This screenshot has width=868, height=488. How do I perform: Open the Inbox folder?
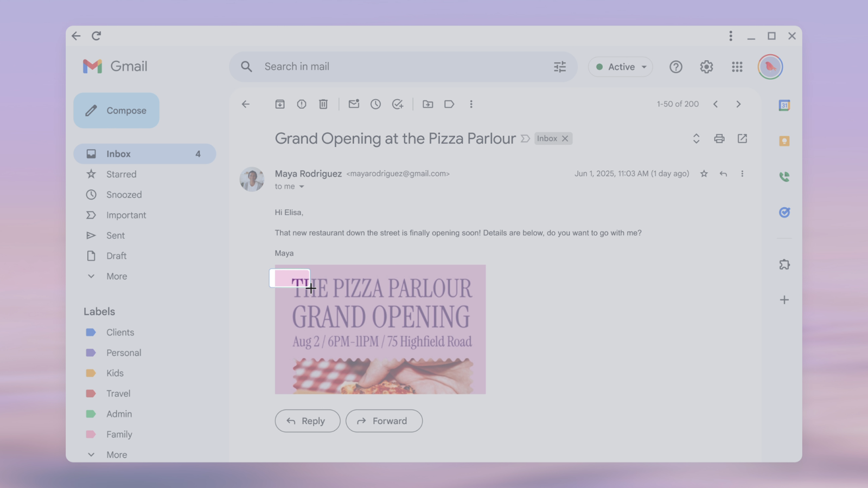click(145, 154)
